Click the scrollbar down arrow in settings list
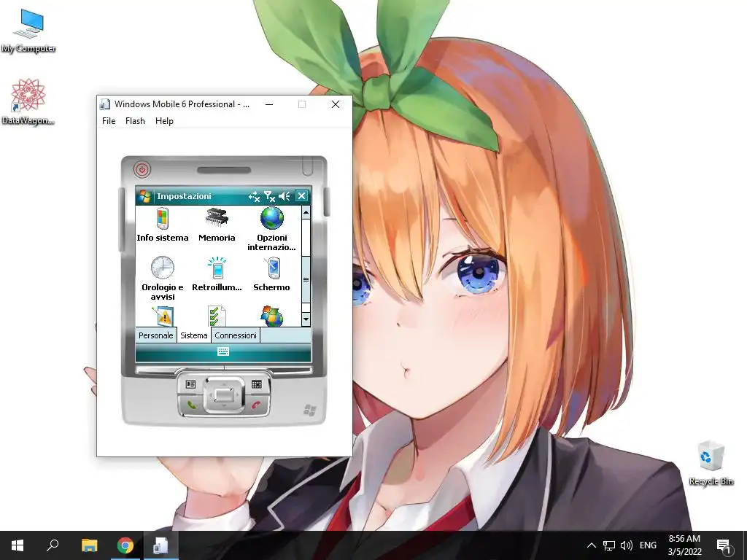Image resolution: width=747 pixels, height=560 pixels. coord(306,319)
